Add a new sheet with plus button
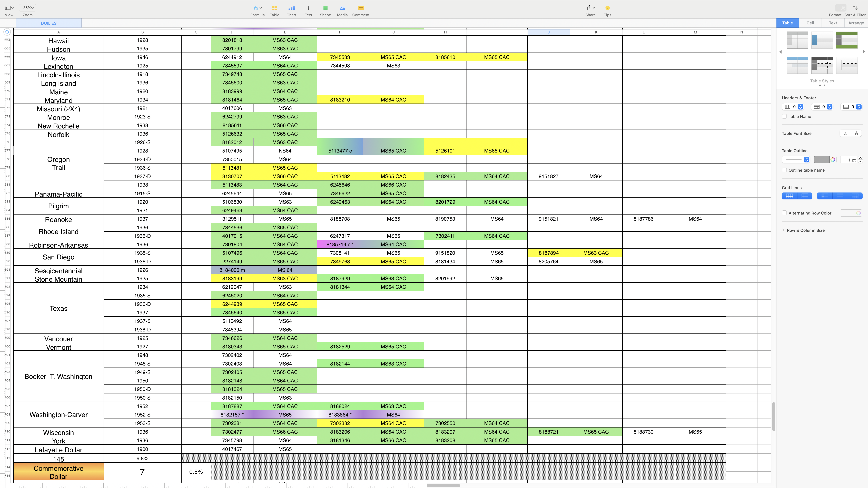This screenshot has height=488, width=868. 8,23
